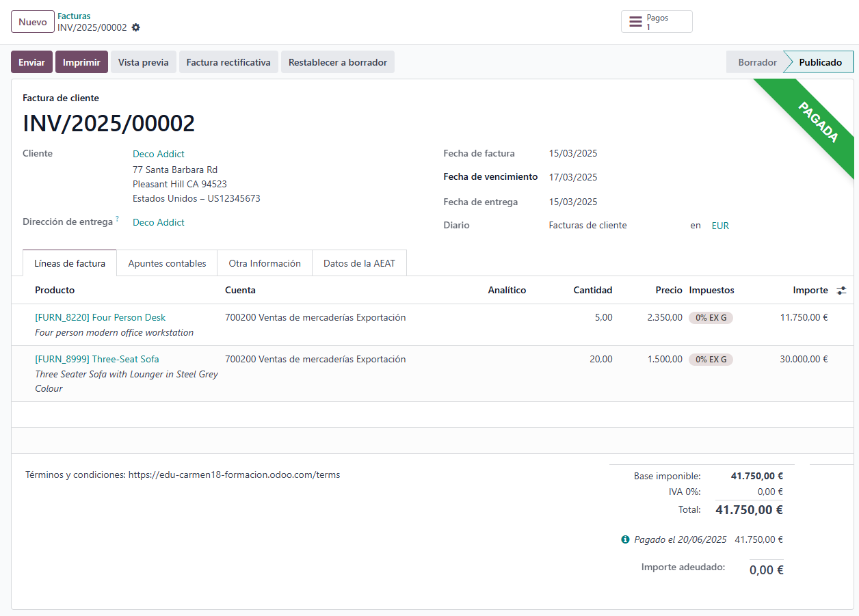
Task: Open the Deco Addict delivery address link
Action: click(159, 222)
